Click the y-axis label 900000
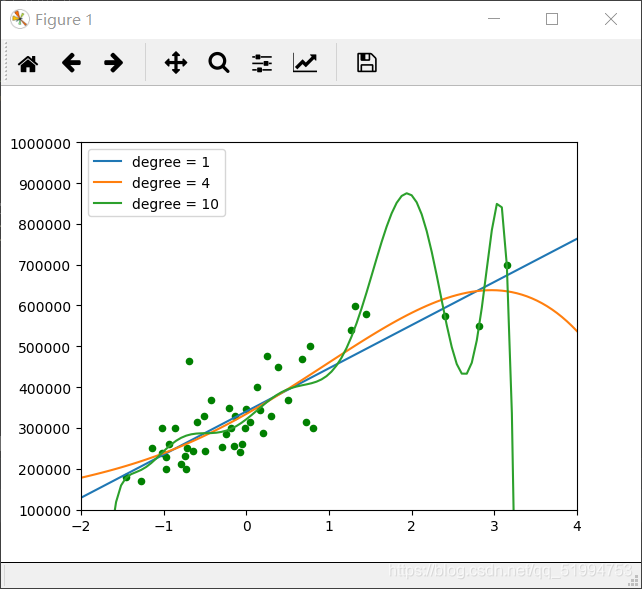642x589 pixels. click(45, 185)
